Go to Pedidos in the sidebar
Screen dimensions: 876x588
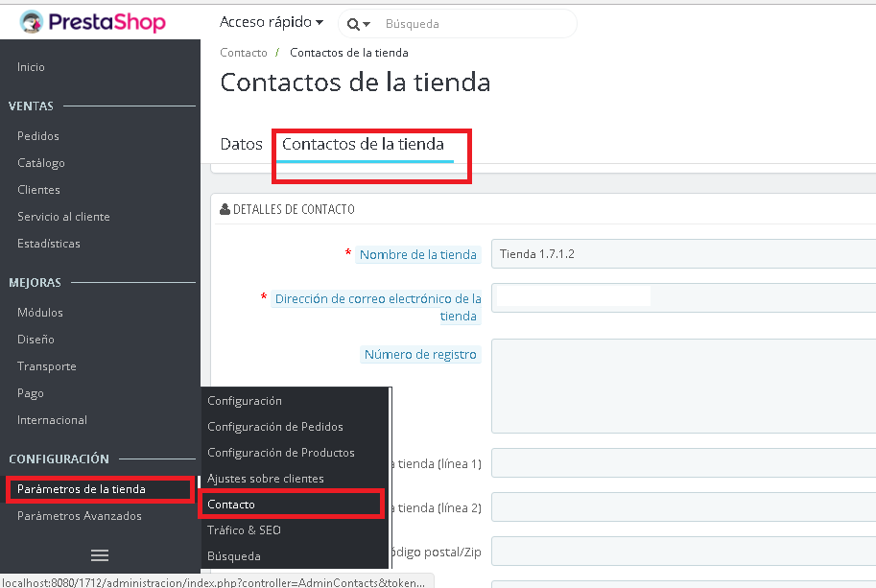click(x=38, y=136)
